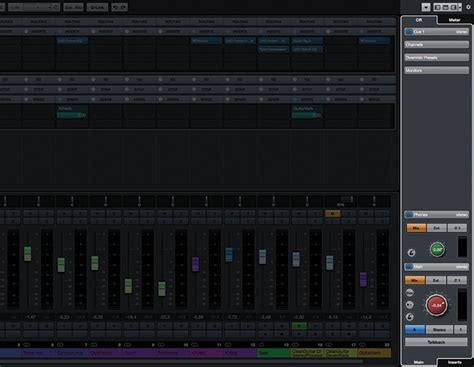Click the Talkback button
Image resolution: width=474 pixels, height=367 pixels.
(436, 342)
